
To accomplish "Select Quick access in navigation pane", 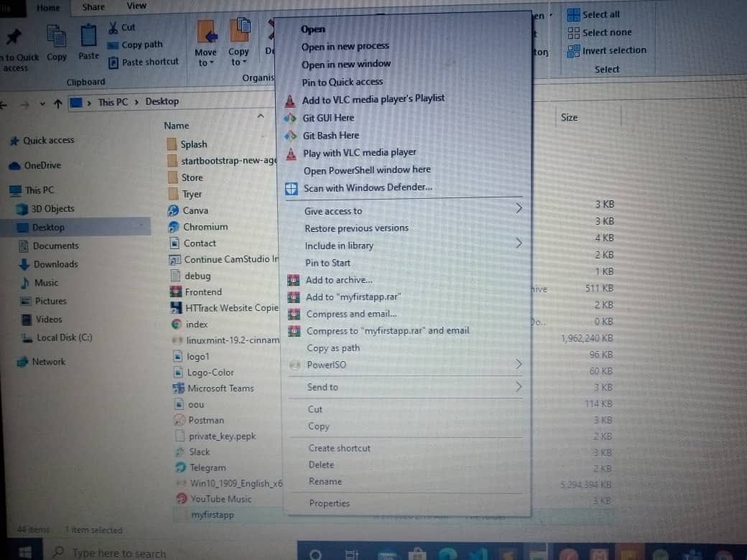I will (42, 141).
